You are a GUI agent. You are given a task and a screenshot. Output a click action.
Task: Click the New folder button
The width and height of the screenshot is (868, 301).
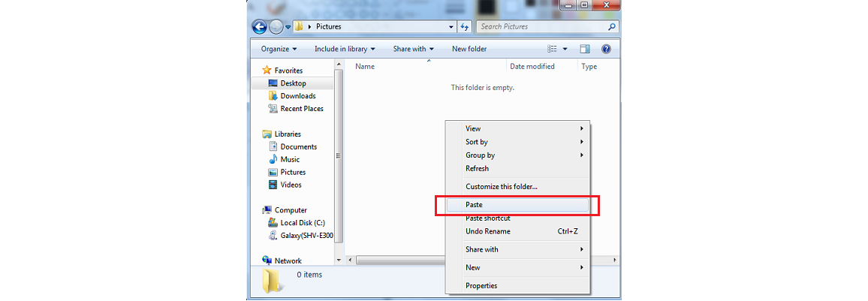(469, 49)
